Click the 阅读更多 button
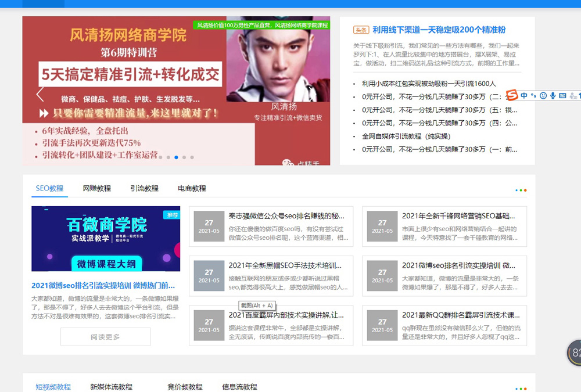 [x=105, y=337]
